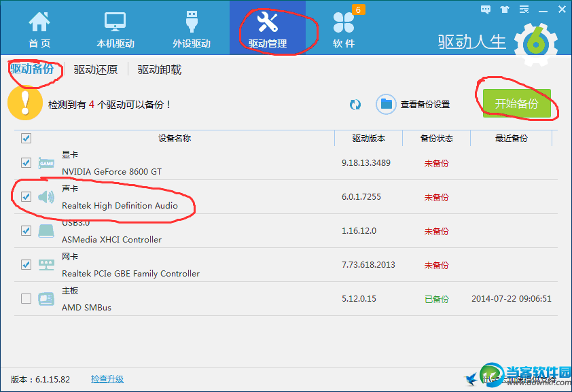572x392 pixels.
Task: Open the 软件 tab
Action: (344, 29)
